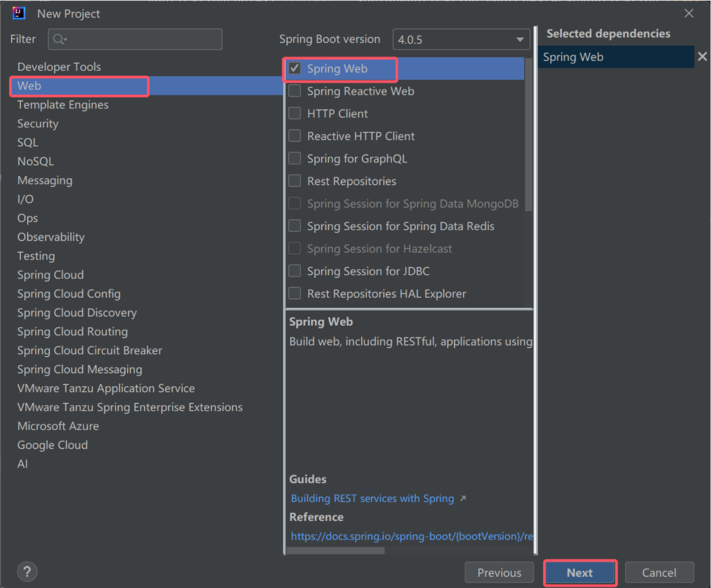The height and width of the screenshot is (588, 711).
Task: Enable the HTTP Client dependency
Action: pos(295,113)
